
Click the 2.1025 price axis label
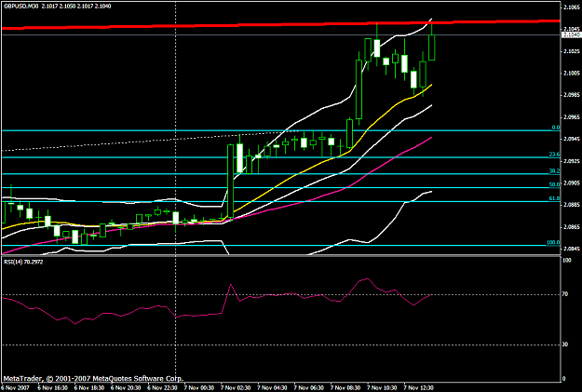[x=572, y=51]
